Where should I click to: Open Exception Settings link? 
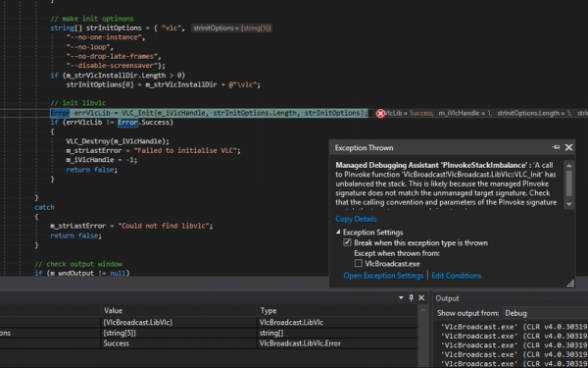[x=383, y=275]
